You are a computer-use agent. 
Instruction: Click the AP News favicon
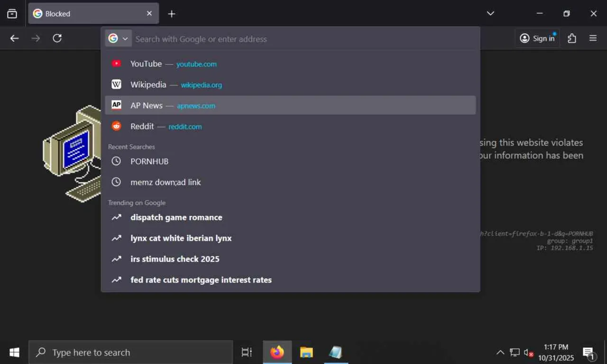click(116, 105)
